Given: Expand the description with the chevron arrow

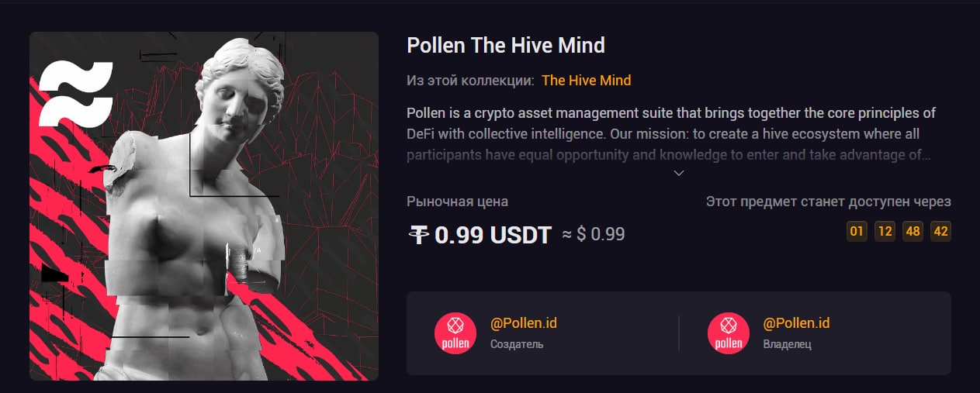Looking at the screenshot, I should tap(679, 172).
